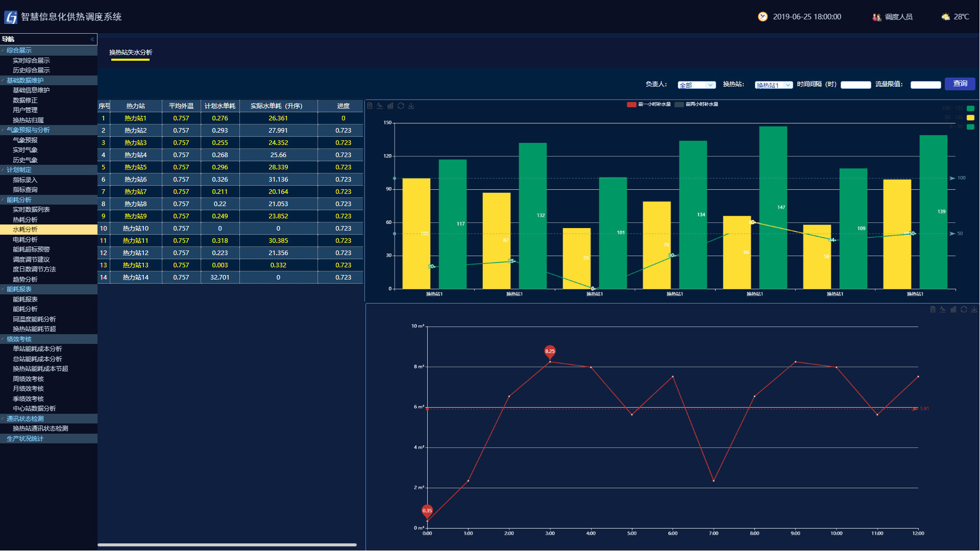Click the 调度人员 user label
Image resolution: width=980 pixels, height=551 pixels.
point(899,17)
